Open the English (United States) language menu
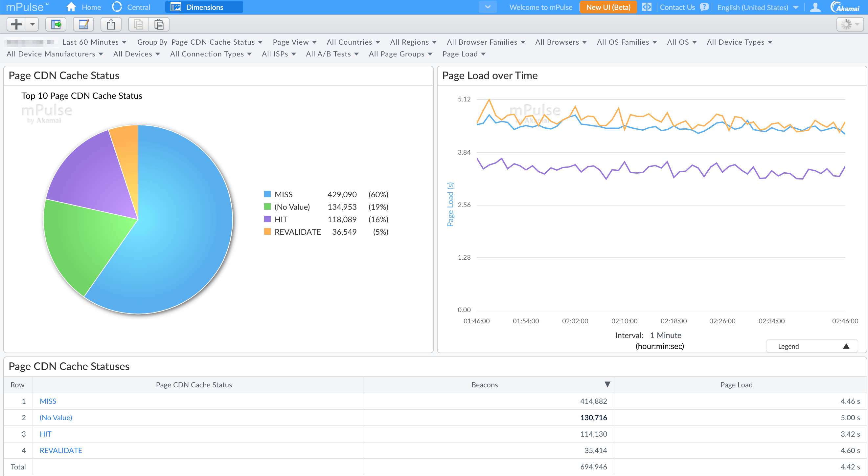Viewport: 868px width, 476px height. coord(758,7)
